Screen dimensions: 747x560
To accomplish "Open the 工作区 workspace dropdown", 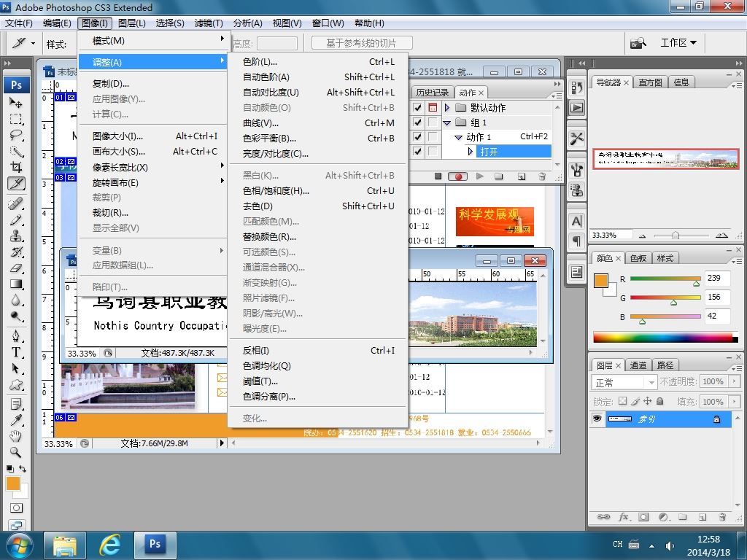I will [678, 43].
